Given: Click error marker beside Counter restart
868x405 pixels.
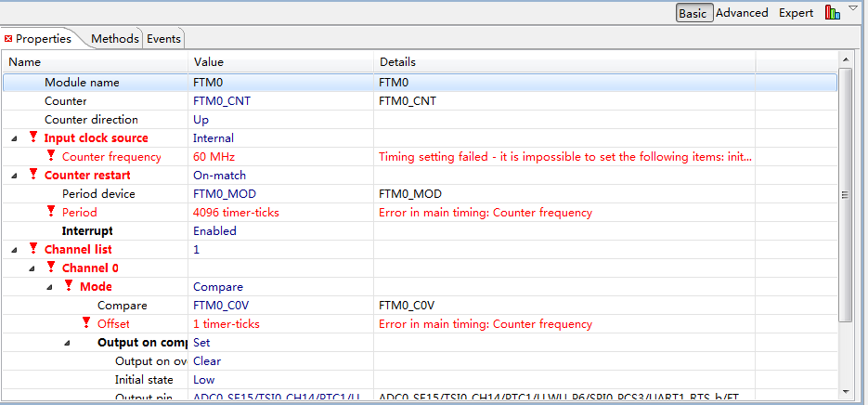Looking at the screenshot, I should pos(33,175).
